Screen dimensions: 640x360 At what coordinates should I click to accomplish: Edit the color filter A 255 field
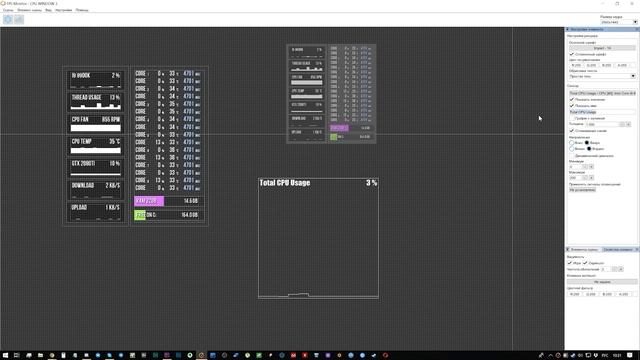point(623,294)
